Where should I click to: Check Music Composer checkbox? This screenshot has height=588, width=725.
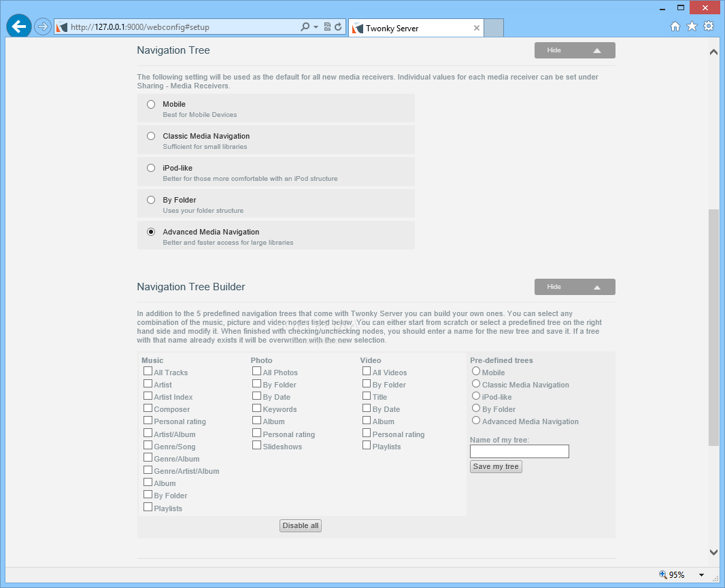148,408
